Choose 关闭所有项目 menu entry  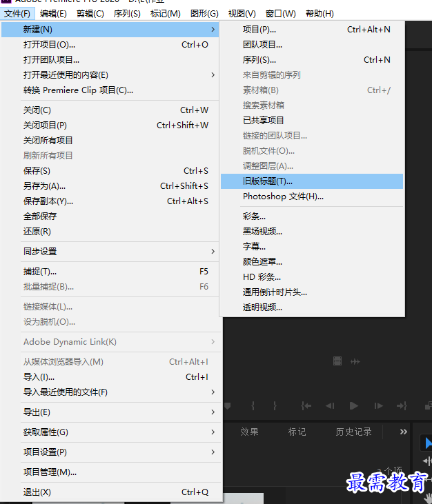pos(110,141)
